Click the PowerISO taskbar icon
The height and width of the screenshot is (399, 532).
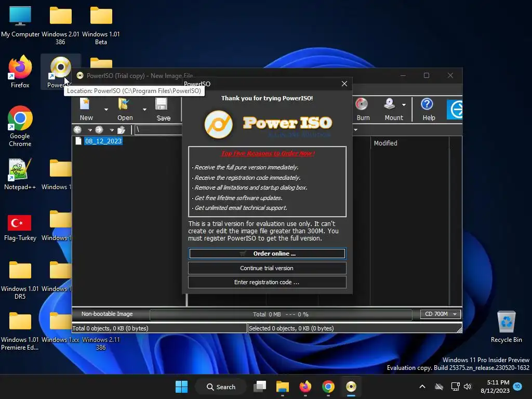click(351, 387)
